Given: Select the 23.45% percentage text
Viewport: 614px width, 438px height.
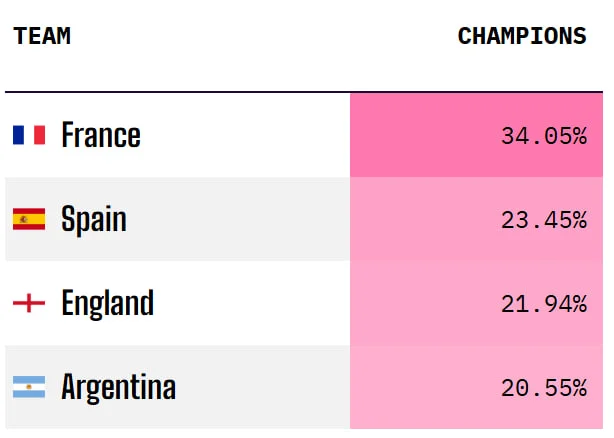Looking at the screenshot, I should [x=544, y=220].
